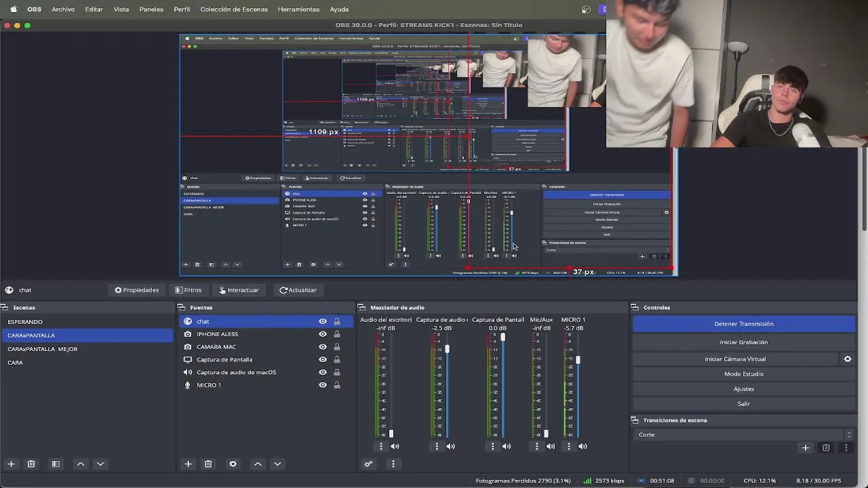868x488 pixels.
Task: Open source properties gear in Fuentes toolbar
Action: point(233,464)
